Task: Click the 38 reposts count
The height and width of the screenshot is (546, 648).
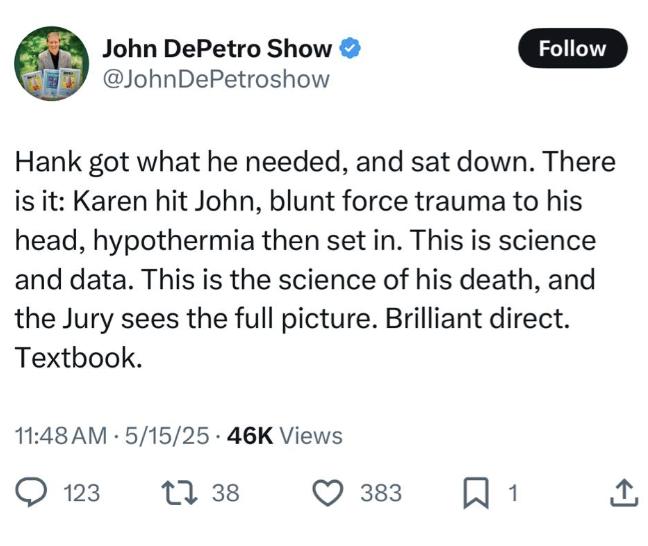Action: point(225,492)
